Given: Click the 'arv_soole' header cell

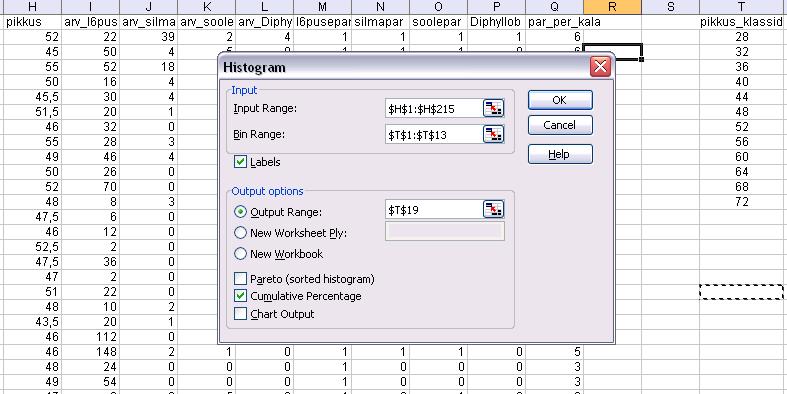Looking at the screenshot, I should pos(206,22).
